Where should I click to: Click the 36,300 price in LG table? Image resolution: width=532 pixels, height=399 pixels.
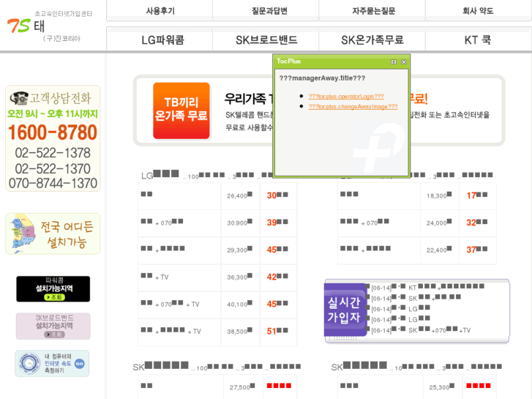[239, 277]
